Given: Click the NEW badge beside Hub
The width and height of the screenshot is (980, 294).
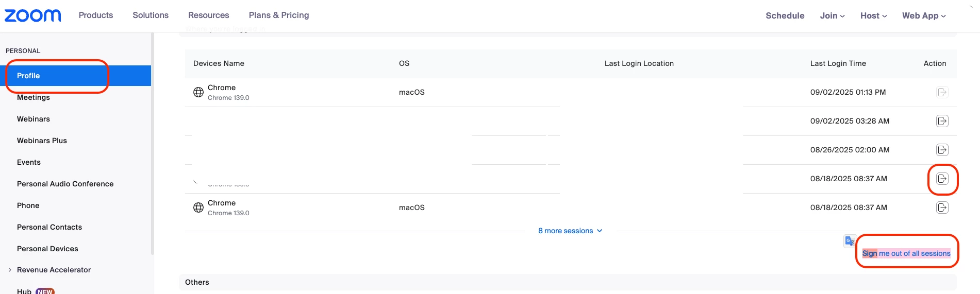Looking at the screenshot, I should [45, 291].
